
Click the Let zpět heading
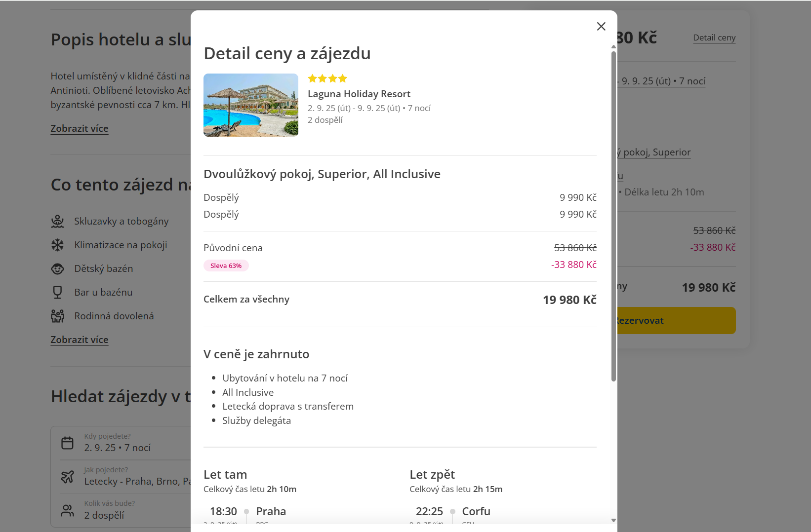pyautogui.click(x=432, y=474)
